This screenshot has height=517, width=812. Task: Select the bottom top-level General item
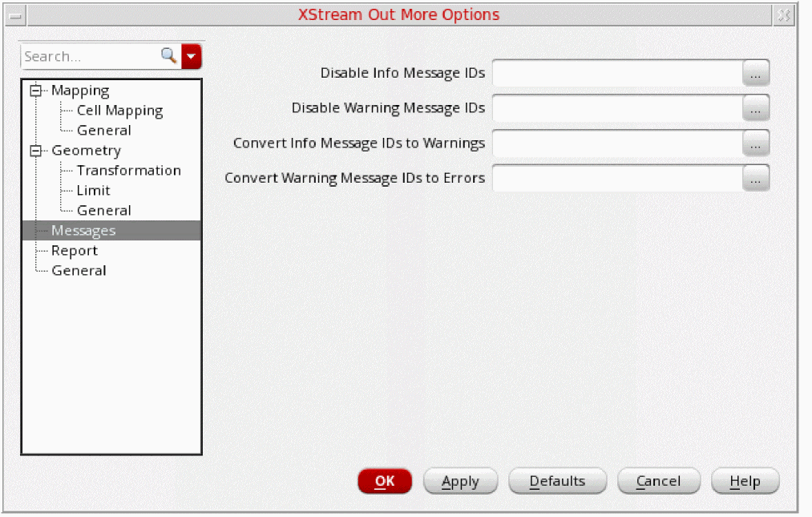tap(79, 271)
